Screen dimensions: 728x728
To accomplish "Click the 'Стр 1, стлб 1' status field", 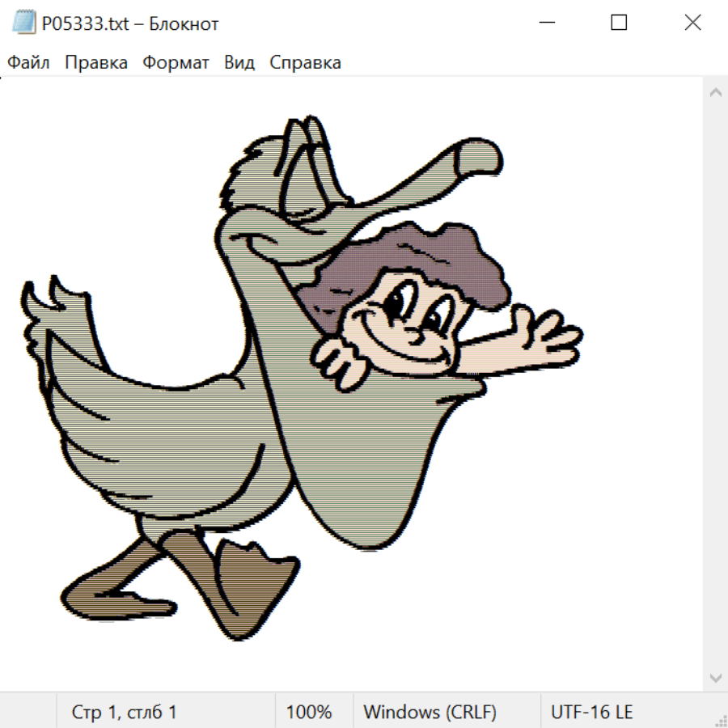I will coord(125,712).
